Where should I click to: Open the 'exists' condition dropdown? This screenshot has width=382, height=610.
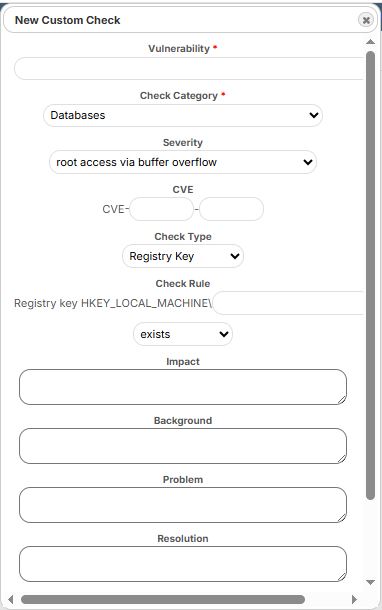183,334
